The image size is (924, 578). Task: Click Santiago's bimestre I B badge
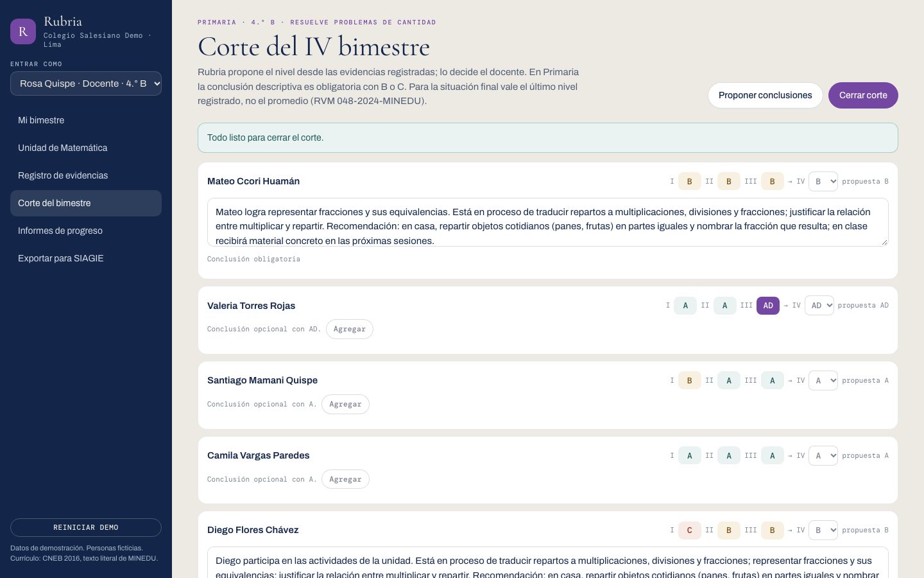690,381
